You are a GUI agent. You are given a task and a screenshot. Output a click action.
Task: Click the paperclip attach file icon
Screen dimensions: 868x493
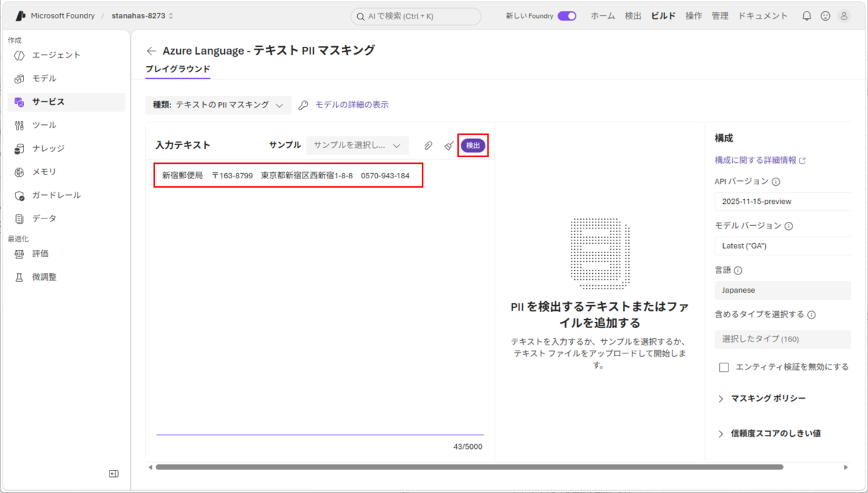pos(428,145)
